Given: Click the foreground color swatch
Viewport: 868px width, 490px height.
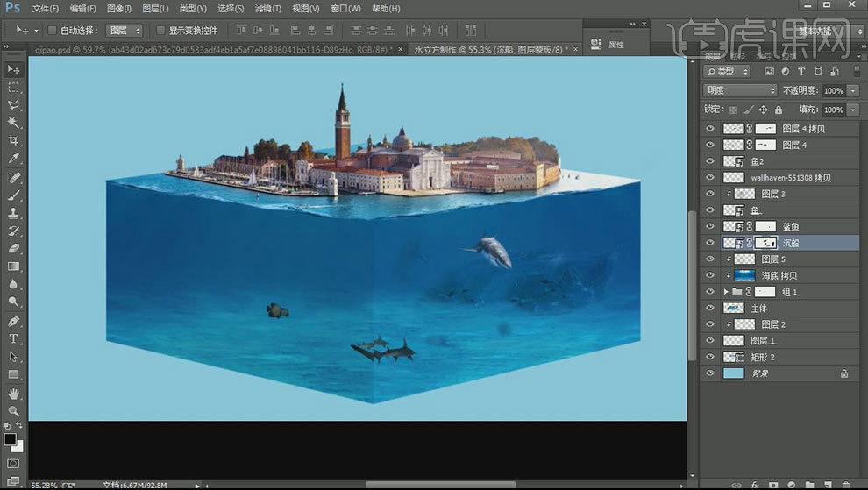Looking at the screenshot, I should click(x=10, y=439).
